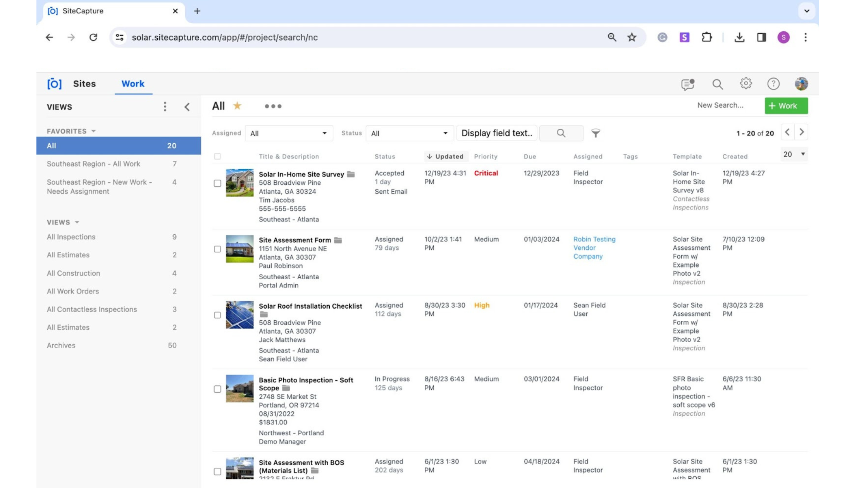868x488 pixels.
Task: Click the header search magnifier icon
Action: coord(717,84)
